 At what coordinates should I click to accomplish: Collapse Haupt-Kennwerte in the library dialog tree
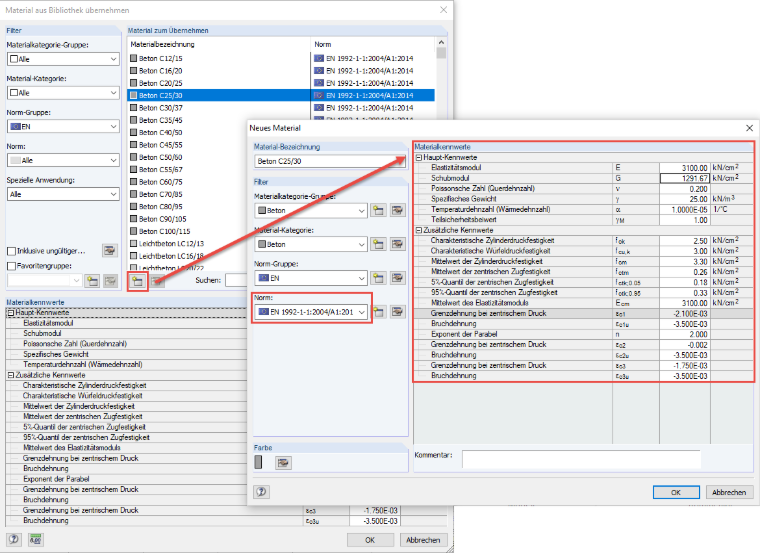click(x=11, y=313)
